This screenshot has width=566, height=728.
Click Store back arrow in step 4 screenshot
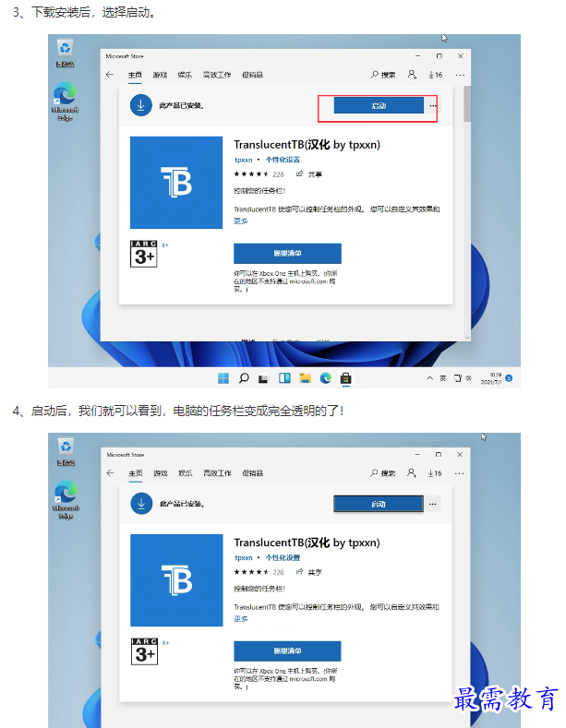point(110,473)
